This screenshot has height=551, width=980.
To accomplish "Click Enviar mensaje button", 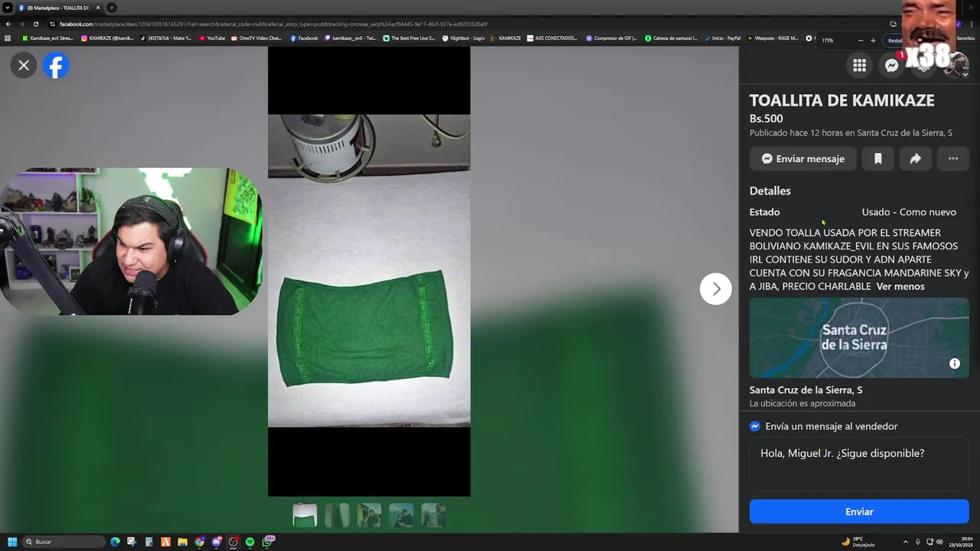I will click(x=803, y=159).
